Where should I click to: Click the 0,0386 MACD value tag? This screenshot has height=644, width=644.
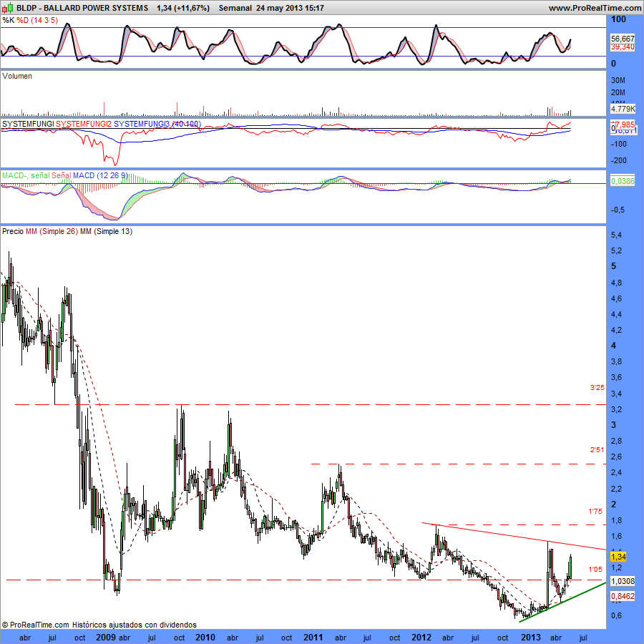(x=623, y=181)
